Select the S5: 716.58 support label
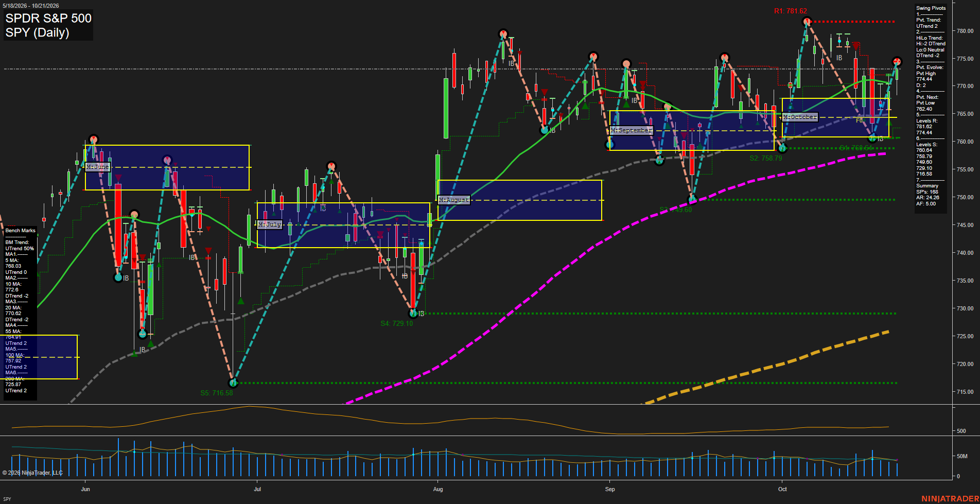980x504 pixels. coord(217,393)
